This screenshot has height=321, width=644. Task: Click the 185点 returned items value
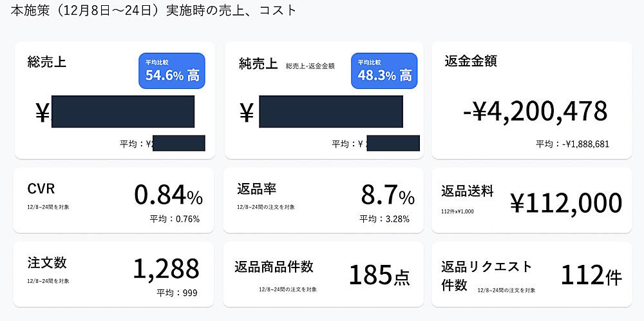pos(379,275)
